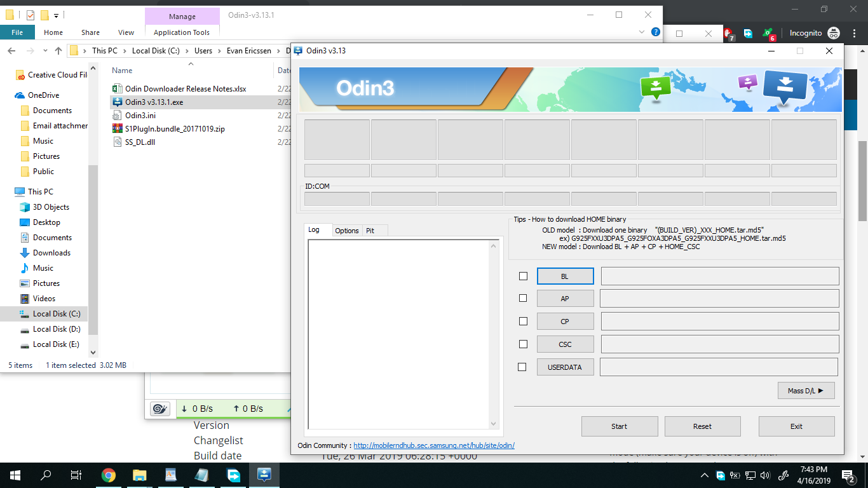The height and width of the screenshot is (488, 868).
Task: Open Google Chrome from the taskbar
Action: click(x=109, y=475)
